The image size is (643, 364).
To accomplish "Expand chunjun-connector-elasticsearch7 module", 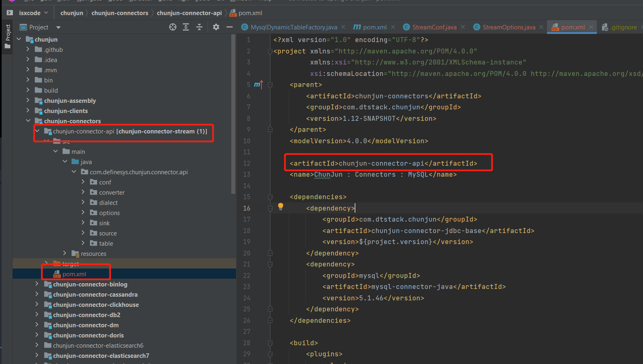I will click(x=37, y=355).
